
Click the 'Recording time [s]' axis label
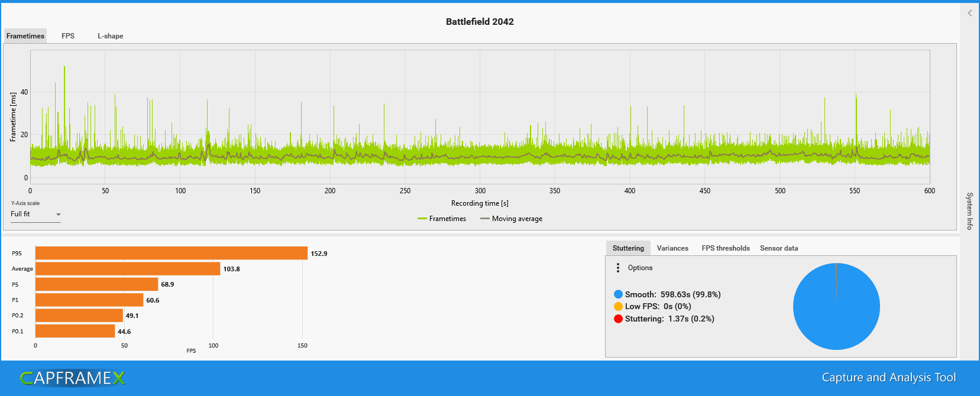click(480, 203)
